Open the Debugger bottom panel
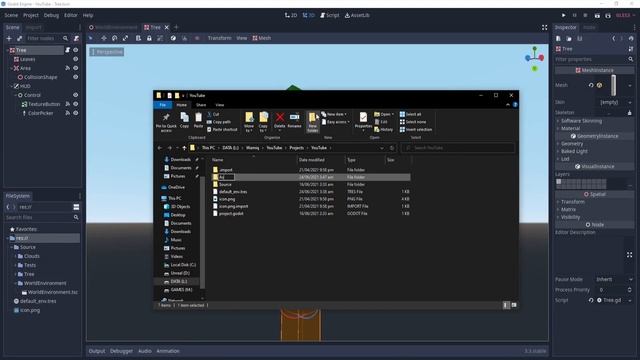This screenshot has width=640, height=360. coord(121,351)
